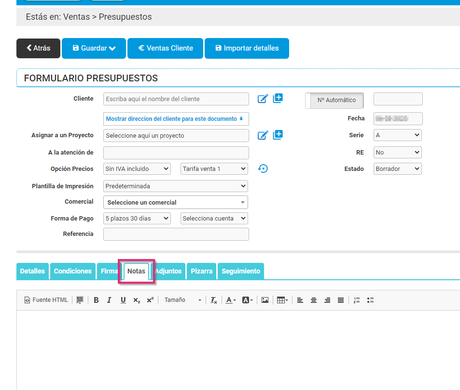Click the refresh prices circular arrow icon
Screen dimensions: 460x390
[x=263, y=169]
